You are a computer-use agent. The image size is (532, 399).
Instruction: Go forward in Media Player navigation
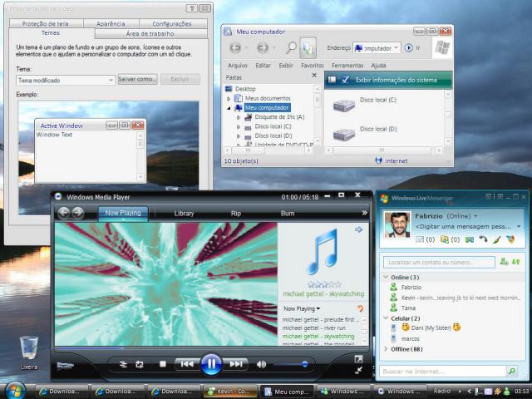coord(78,213)
